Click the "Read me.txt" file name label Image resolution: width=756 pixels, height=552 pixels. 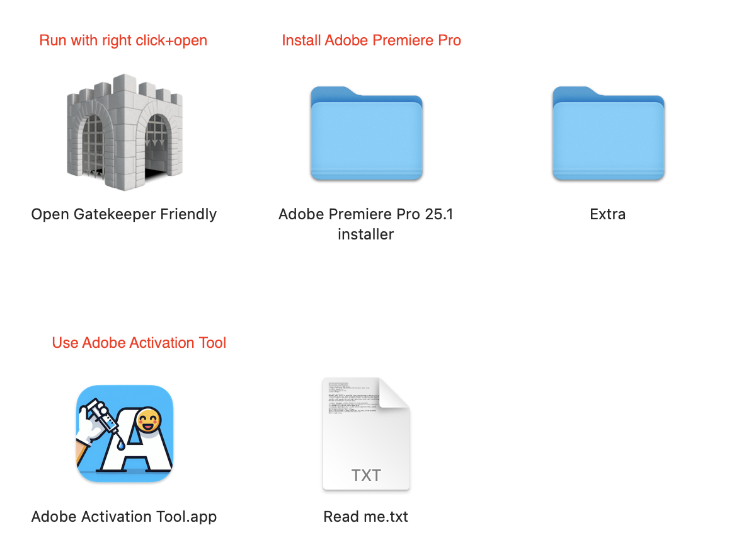[x=366, y=517]
